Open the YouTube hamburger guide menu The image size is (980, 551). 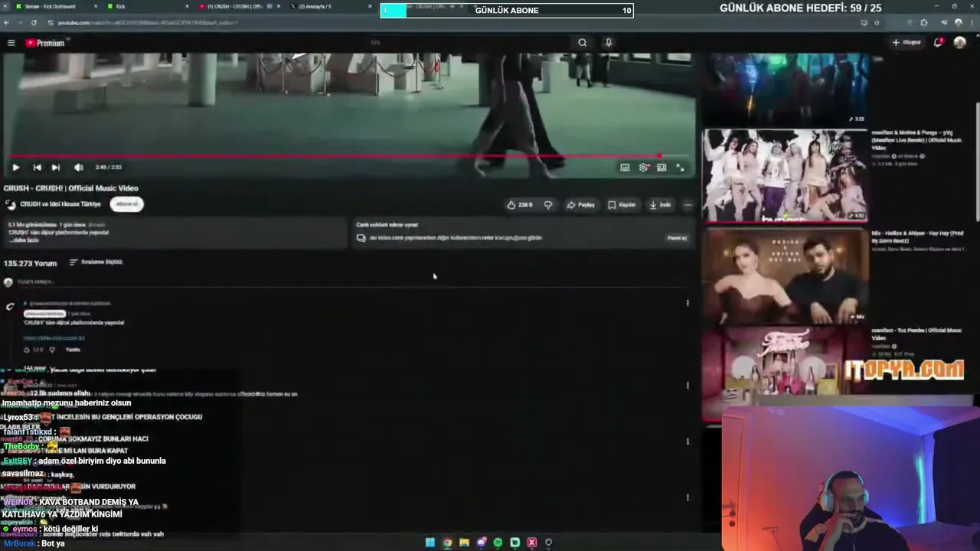coord(11,43)
